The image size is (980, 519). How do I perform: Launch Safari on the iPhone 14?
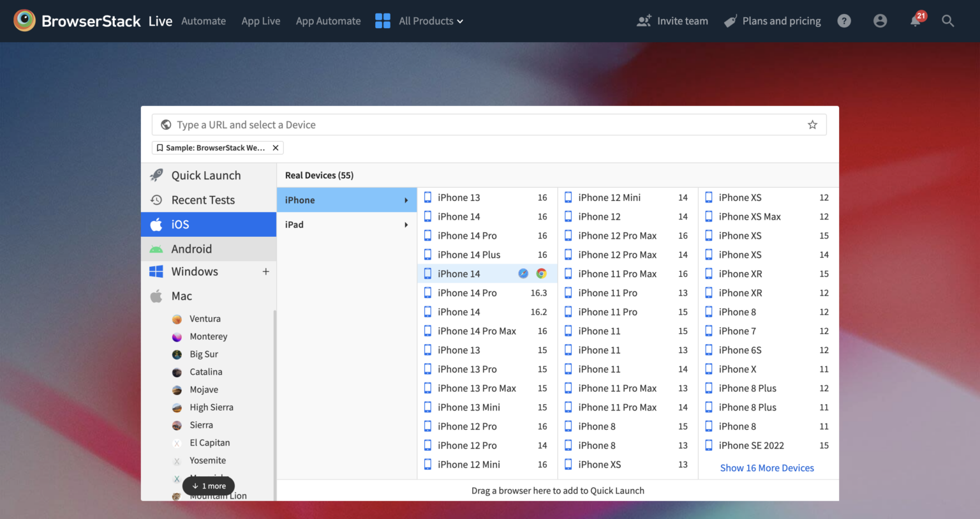pyautogui.click(x=523, y=273)
